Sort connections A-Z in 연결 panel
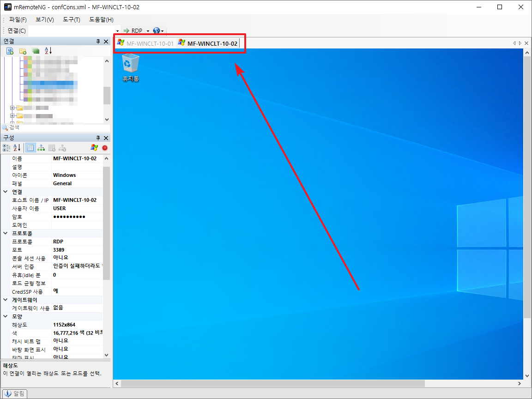 (48, 51)
